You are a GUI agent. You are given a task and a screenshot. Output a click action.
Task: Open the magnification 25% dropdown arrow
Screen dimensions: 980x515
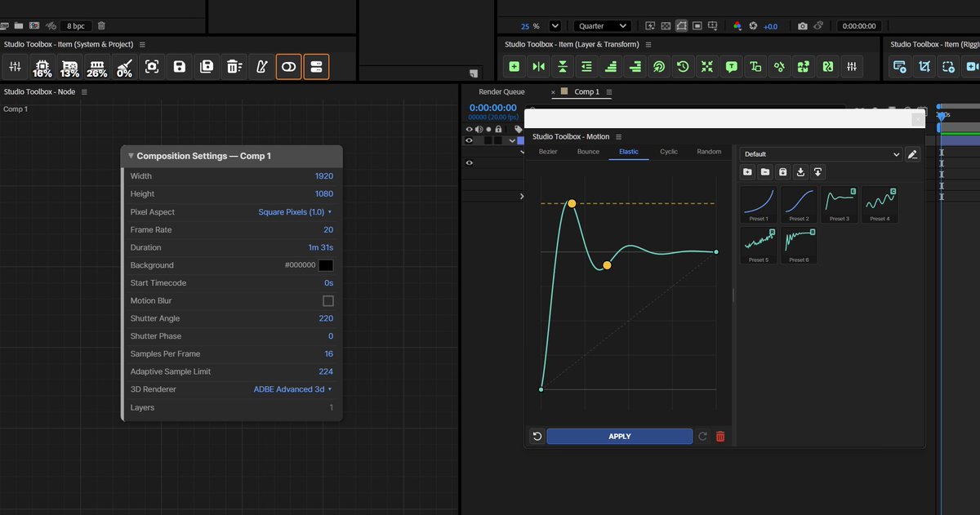click(555, 26)
